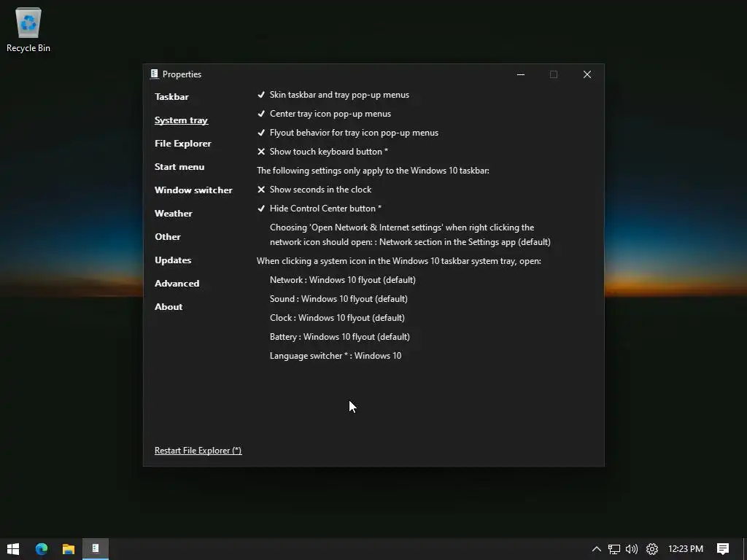Toggle Skin taskbar and tray pop-up menus

coord(333,95)
